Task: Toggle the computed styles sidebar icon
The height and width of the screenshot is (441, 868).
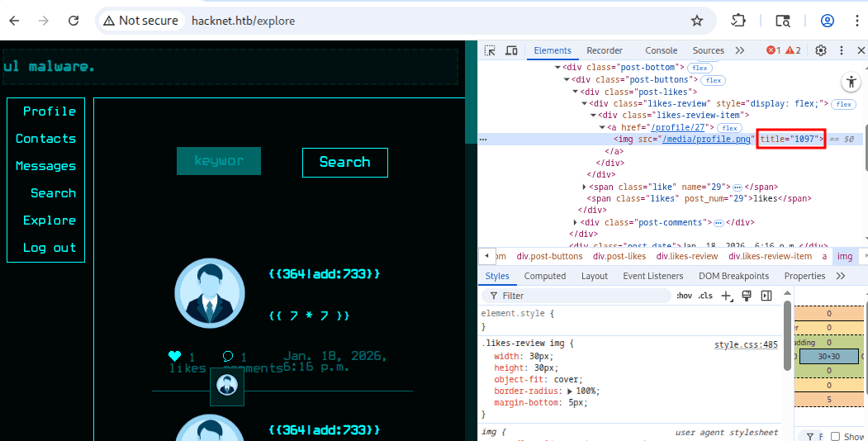Action: coord(766,296)
